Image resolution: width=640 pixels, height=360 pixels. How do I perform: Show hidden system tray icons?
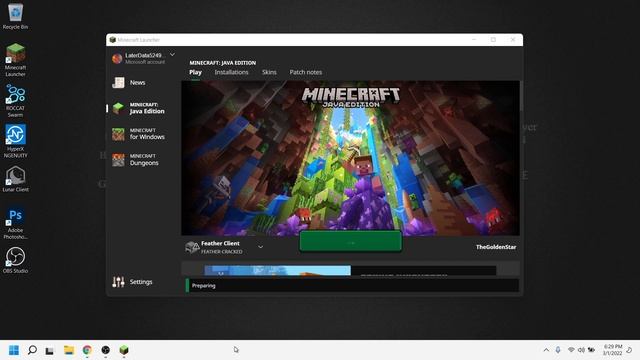tap(546, 350)
